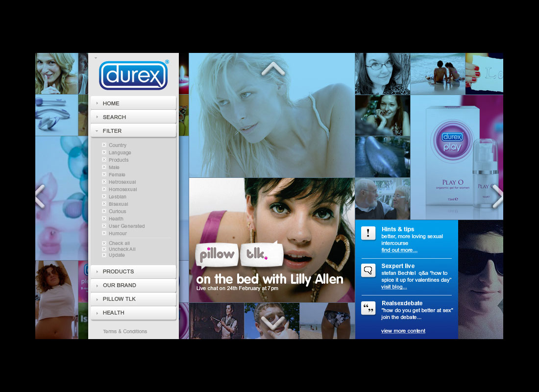
Task: Open the woman with glasses thumbnail
Action: (383, 73)
